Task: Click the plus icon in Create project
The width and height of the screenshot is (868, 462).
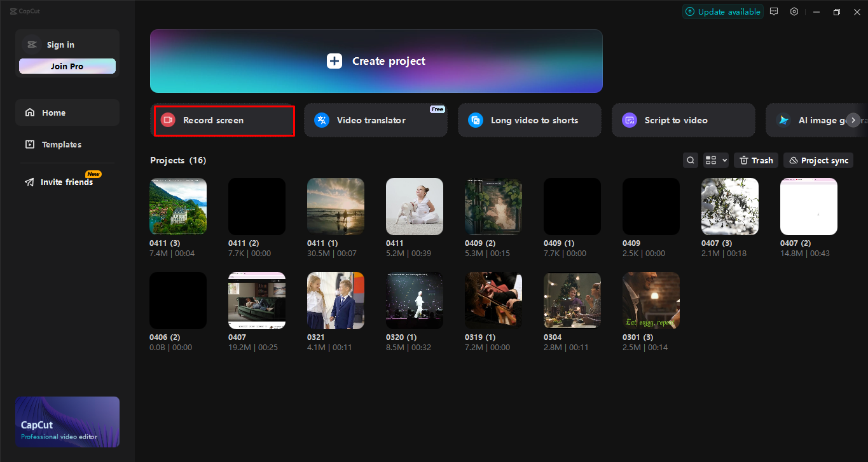Action: pyautogui.click(x=334, y=61)
